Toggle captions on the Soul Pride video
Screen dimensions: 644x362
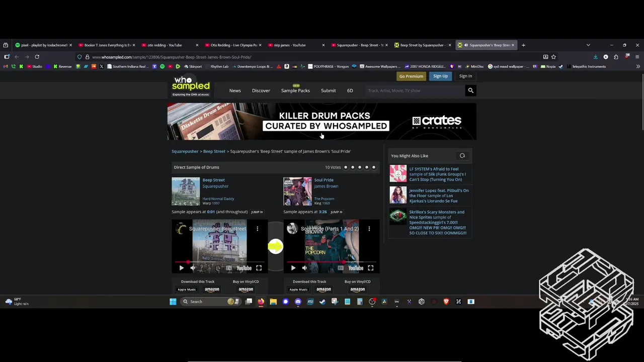tap(341, 268)
